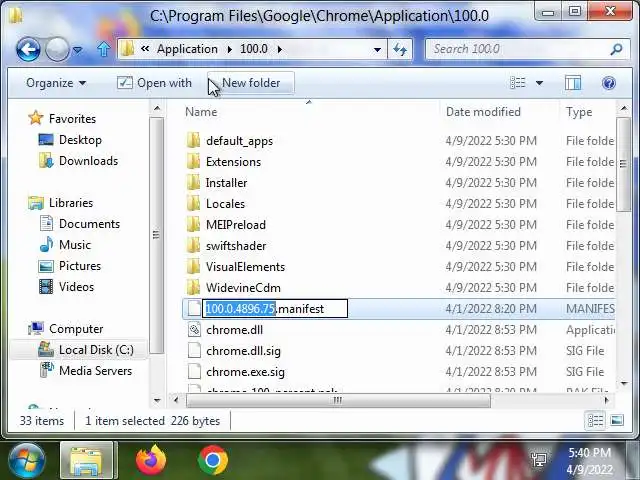Create a New folder
The height and width of the screenshot is (480, 640).
point(251,83)
